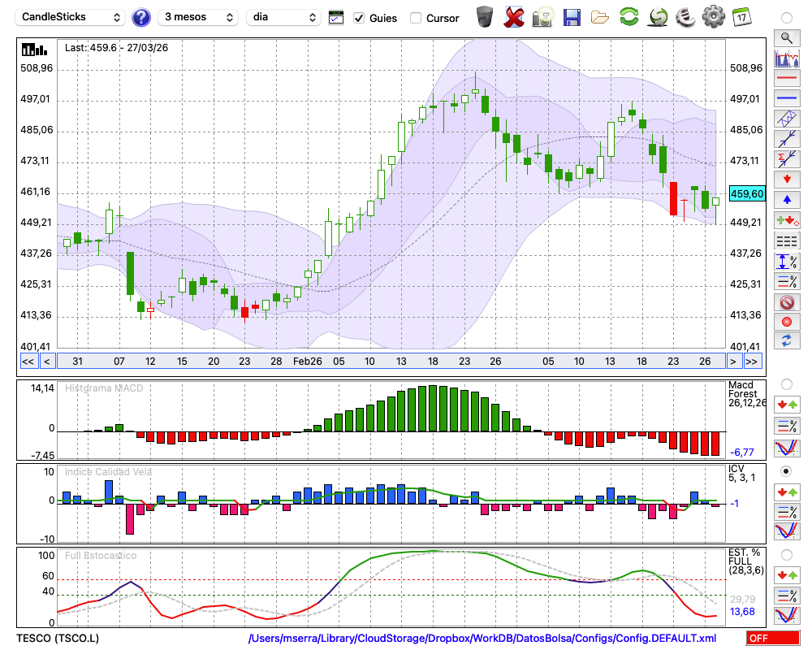
Task: Open settings with the gear icon
Action: [x=713, y=17]
